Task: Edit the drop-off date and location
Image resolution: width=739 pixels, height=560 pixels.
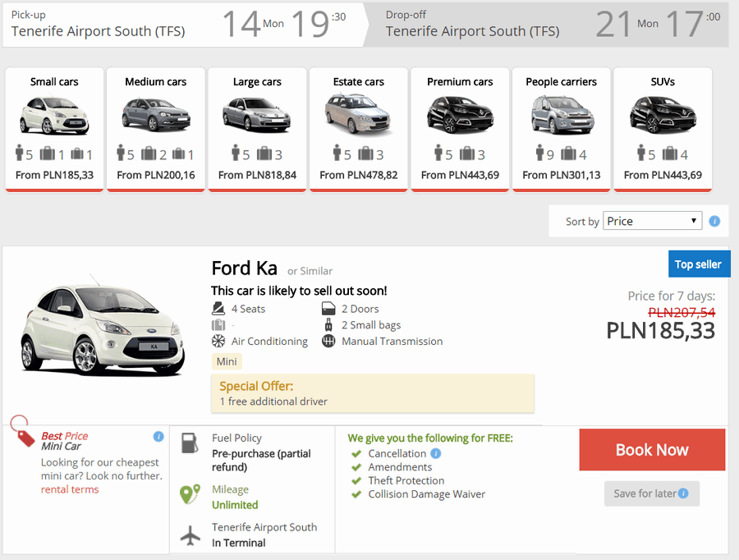Action: (554, 25)
